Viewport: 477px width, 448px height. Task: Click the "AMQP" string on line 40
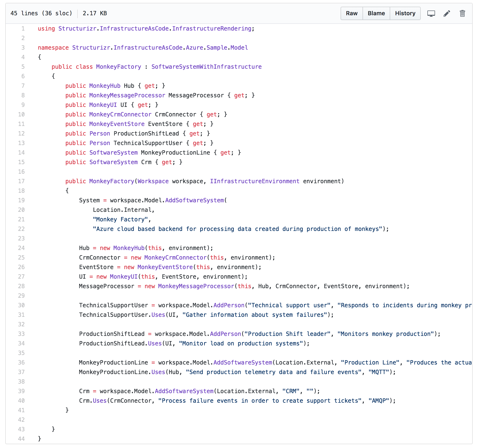tap(379, 401)
